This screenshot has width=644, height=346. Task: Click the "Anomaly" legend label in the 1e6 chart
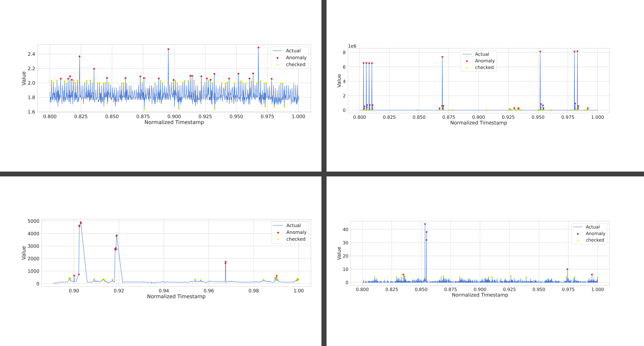(485, 61)
